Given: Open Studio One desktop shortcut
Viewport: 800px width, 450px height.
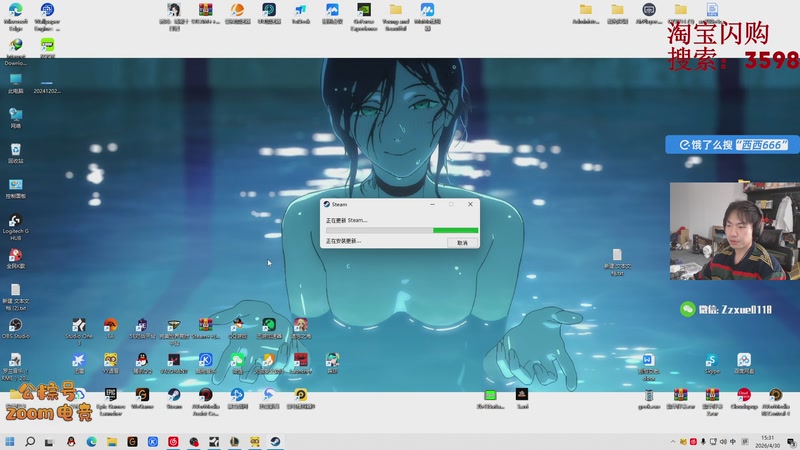Looking at the screenshot, I should (79, 331).
